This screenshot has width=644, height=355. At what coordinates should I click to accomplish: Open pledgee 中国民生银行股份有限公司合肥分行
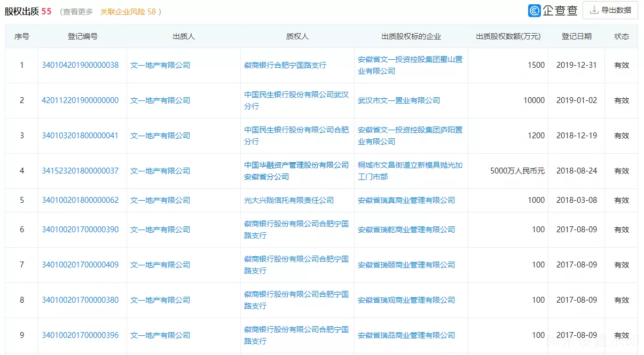click(x=296, y=136)
